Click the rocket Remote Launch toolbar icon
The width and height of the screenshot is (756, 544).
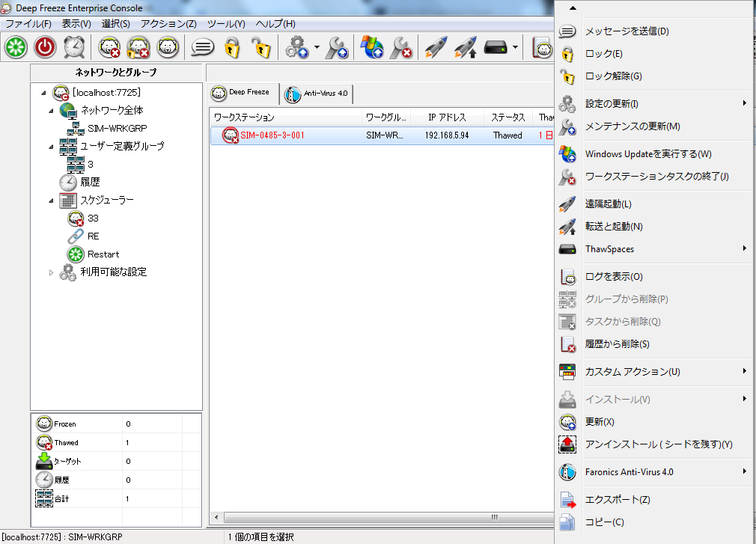click(x=436, y=47)
